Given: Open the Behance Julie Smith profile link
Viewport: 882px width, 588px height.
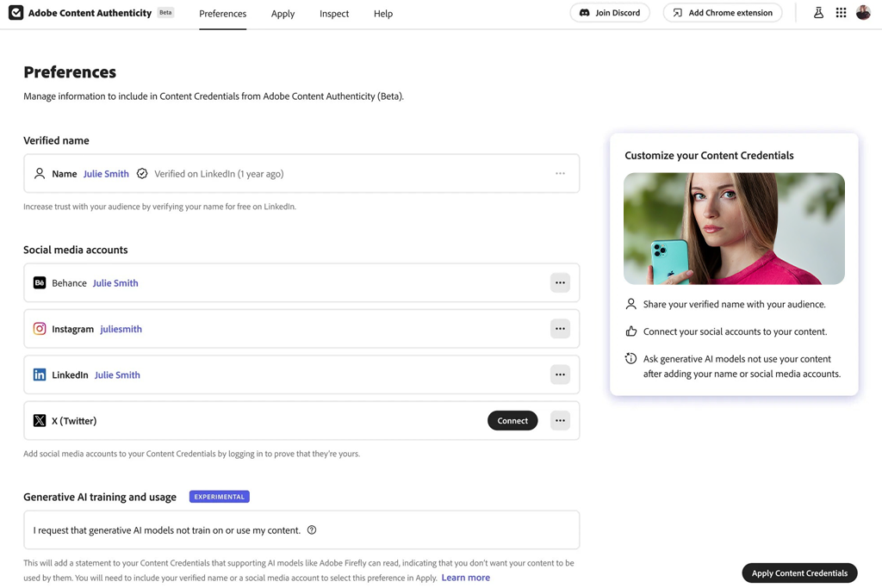Looking at the screenshot, I should click(115, 282).
